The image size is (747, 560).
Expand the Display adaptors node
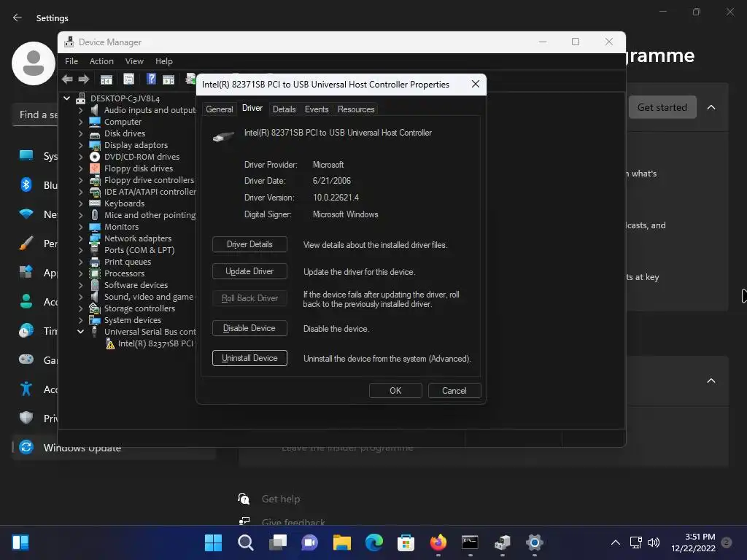tap(80, 145)
